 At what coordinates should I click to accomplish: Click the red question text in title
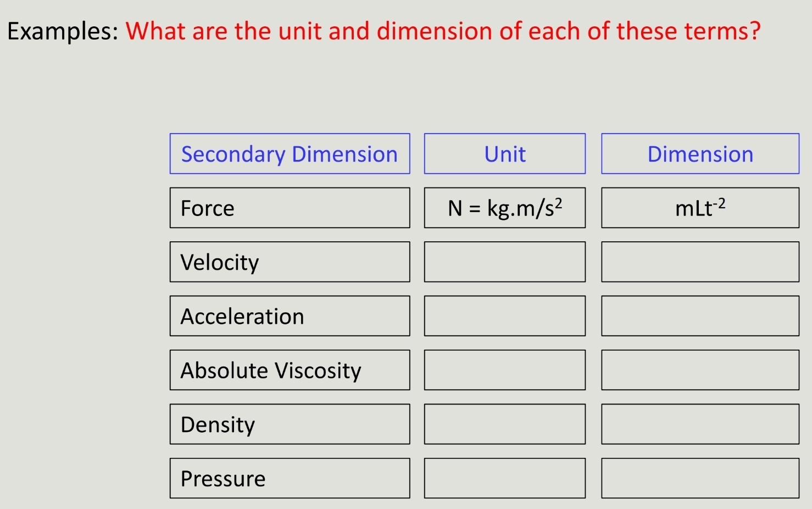click(x=443, y=31)
